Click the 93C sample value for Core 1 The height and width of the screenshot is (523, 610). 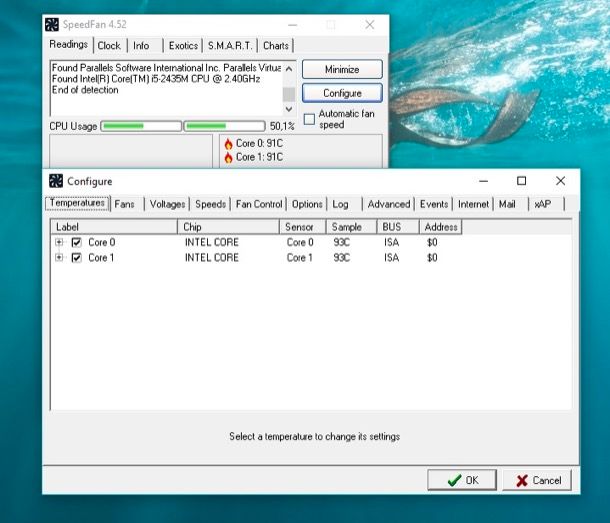(342, 258)
